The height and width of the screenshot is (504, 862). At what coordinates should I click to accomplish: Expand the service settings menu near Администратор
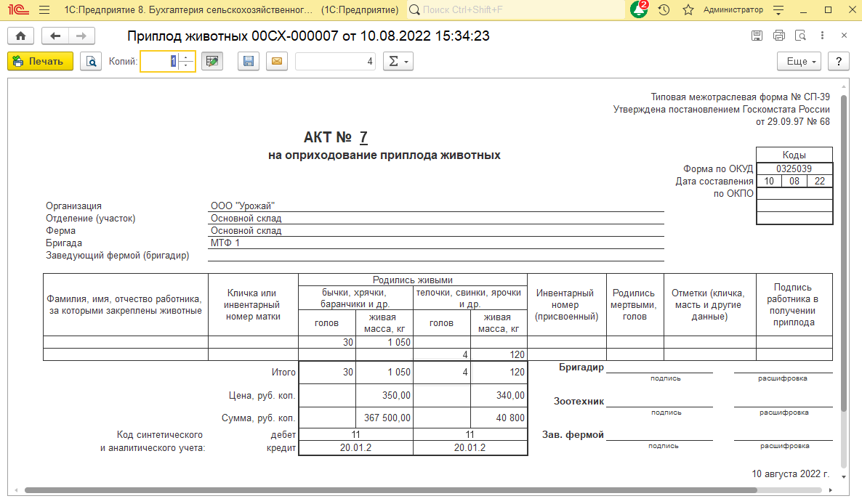coord(779,10)
